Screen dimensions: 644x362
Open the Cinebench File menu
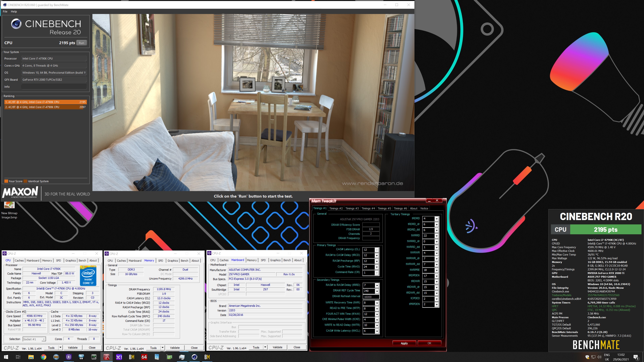[x=5, y=12]
